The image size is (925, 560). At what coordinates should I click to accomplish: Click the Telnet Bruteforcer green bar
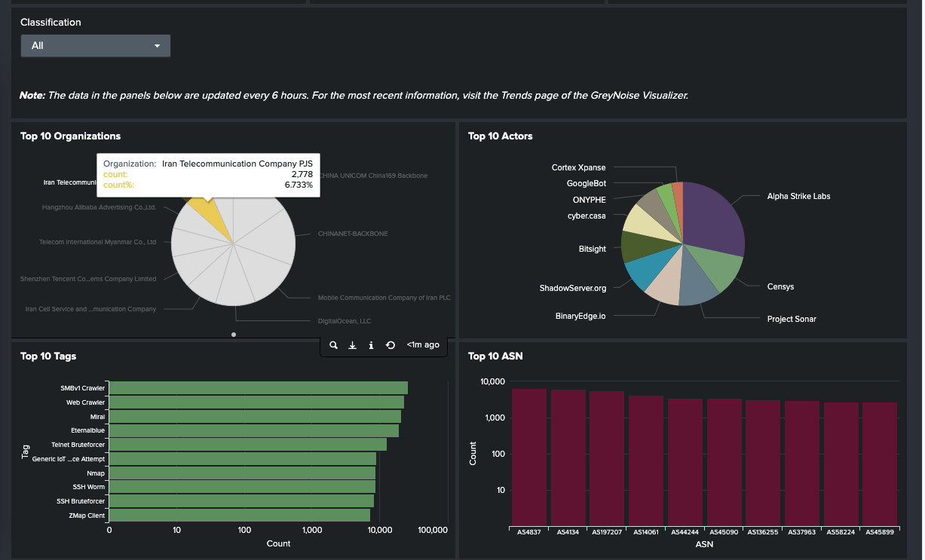point(248,445)
